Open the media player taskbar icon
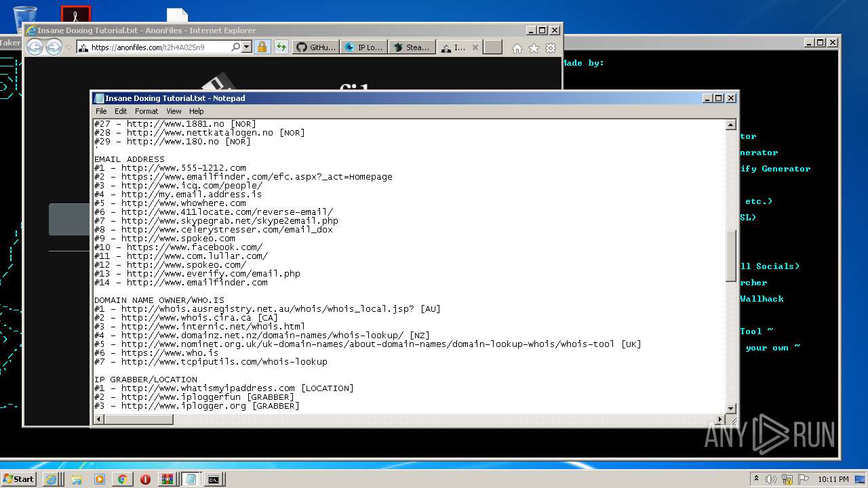This screenshot has width=868, height=488. click(x=100, y=479)
